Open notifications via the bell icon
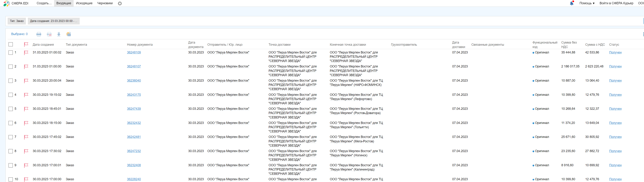Viewport: 644px width, 182px height. (571, 3)
